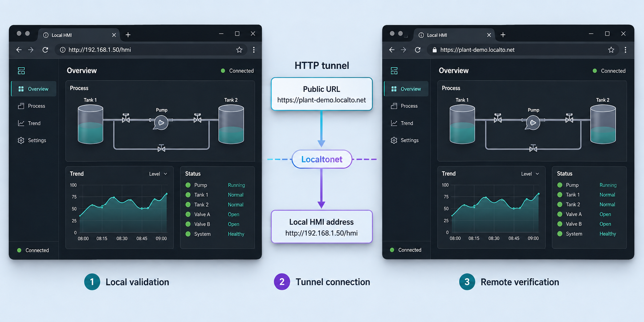The image size is (644, 322).
Task: Click System Healthy row in right Status
Action: point(587,234)
